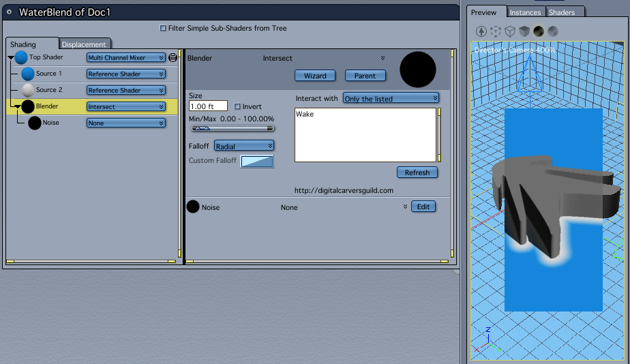The height and width of the screenshot is (364, 630).
Task: Select the gray textured sphere preview icon
Action: (x=553, y=31)
